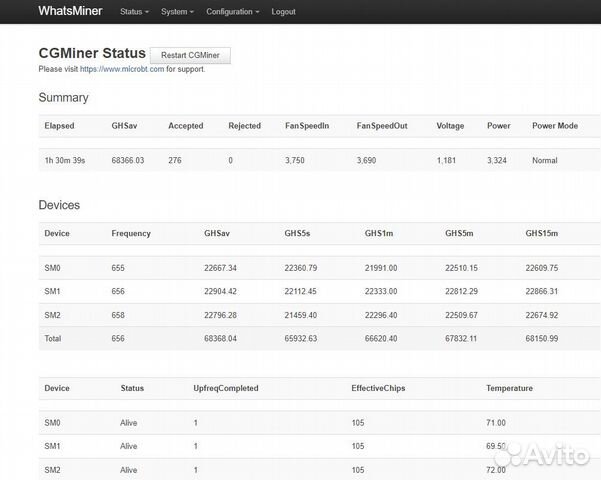Select Logout in the navigation bar
Image resolution: width=601 pixels, height=480 pixels.
point(283,12)
